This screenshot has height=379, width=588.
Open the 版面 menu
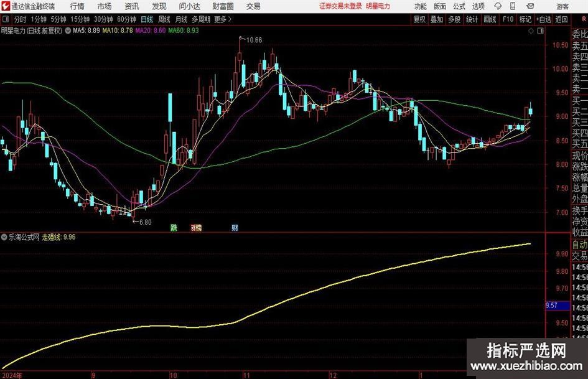(x=439, y=6)
